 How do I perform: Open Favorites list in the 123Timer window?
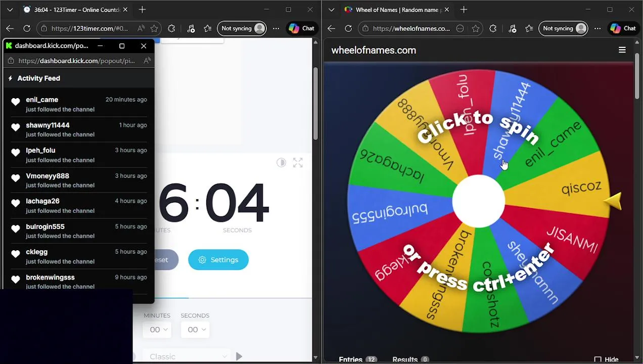pos(207,28)
